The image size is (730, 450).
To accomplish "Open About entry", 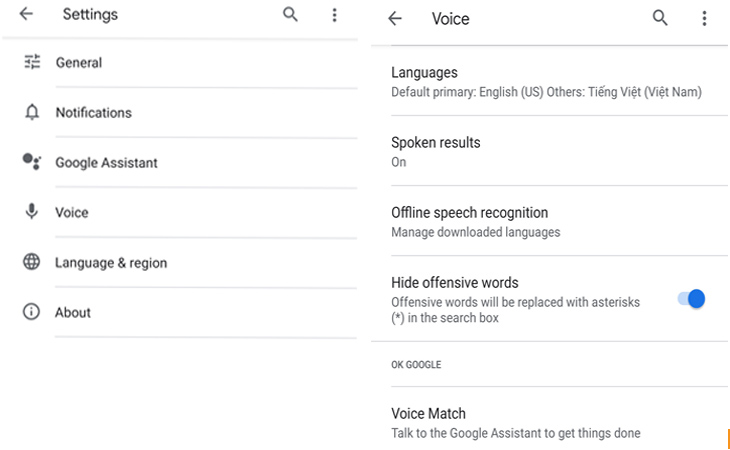I will tap(179, 313).
